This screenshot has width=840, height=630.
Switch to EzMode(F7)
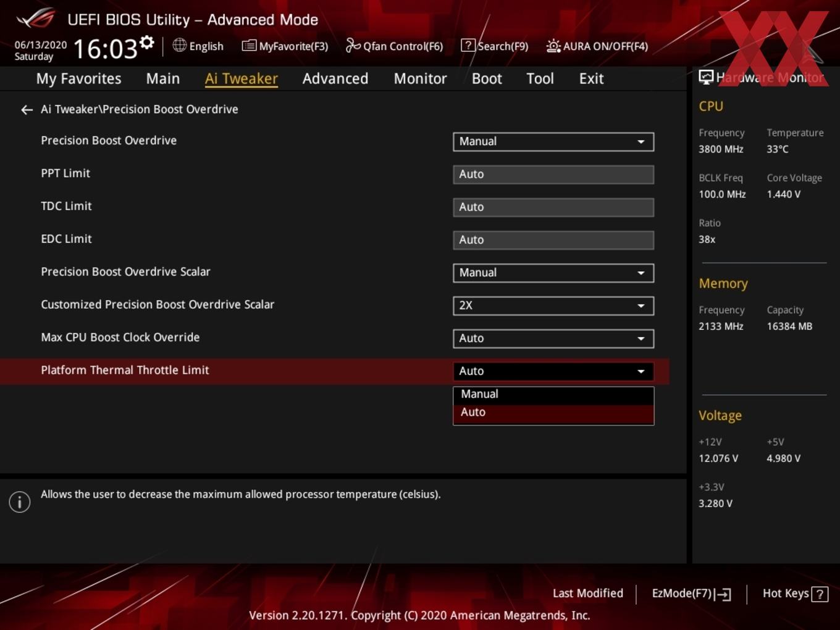click(691, 594)
